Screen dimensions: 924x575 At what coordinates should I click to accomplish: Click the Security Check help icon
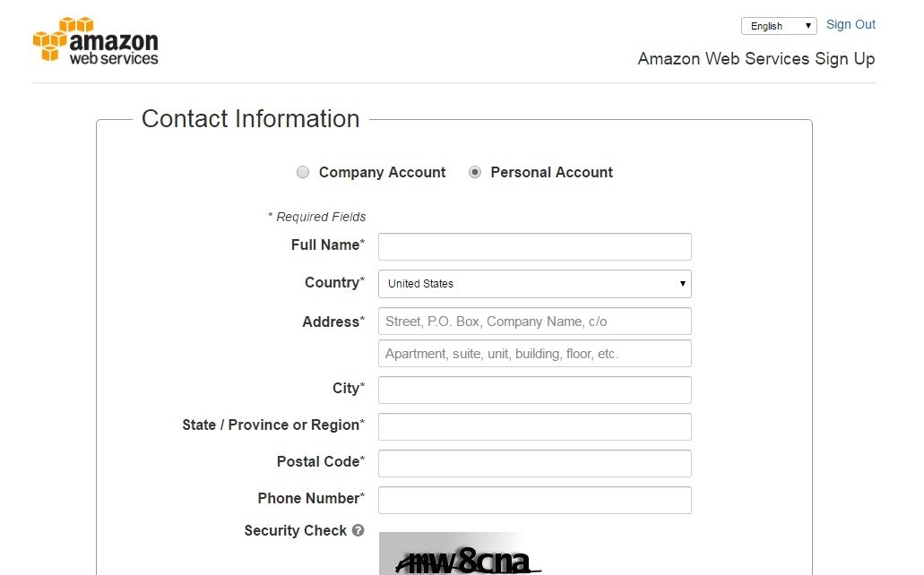[x=358, y=530]
